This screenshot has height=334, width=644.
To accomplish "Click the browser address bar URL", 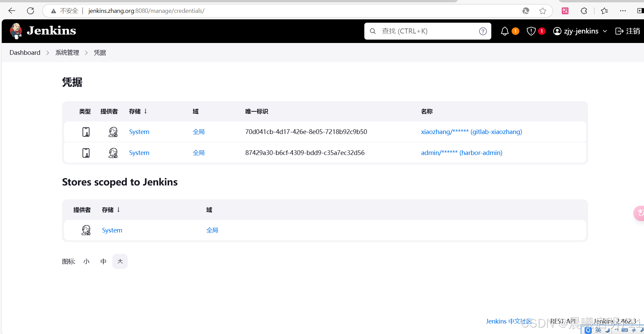I will point(146,11).
